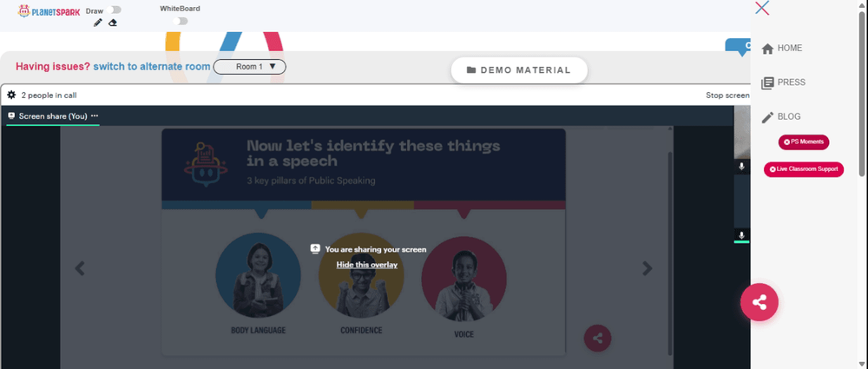The width and height of the screenshot is (868, 369).
Task: Close the side menu with X
Action: tap(762, 8)
